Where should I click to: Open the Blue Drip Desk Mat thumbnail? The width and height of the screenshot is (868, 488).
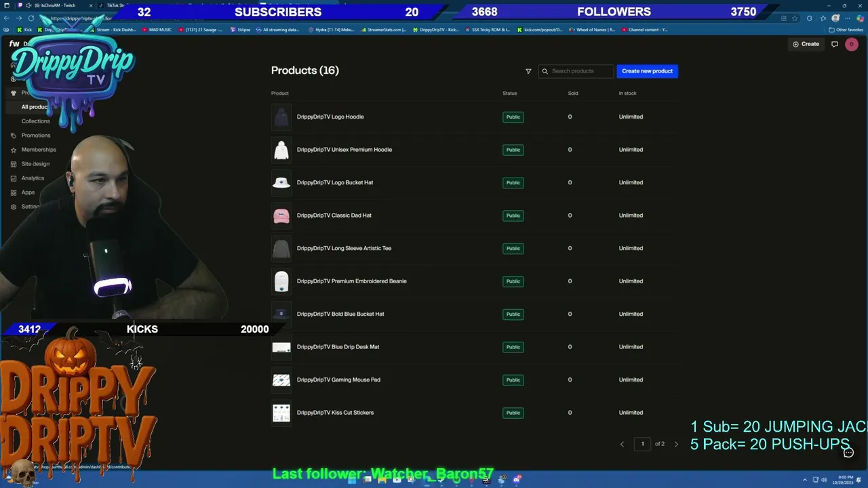281,347
